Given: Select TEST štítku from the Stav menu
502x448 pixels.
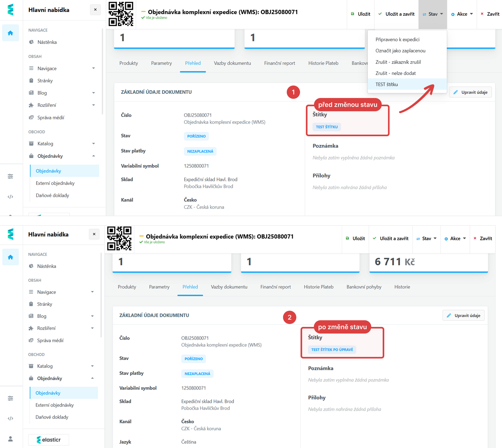Looking at the screenshot, I should (386, 84).
